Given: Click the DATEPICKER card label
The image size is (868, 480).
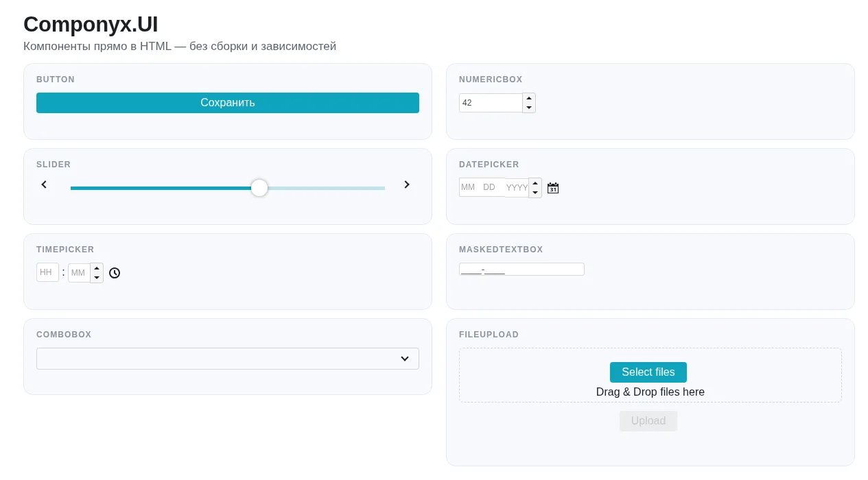Looking at the screenshot, I should (x=489, y=165).
